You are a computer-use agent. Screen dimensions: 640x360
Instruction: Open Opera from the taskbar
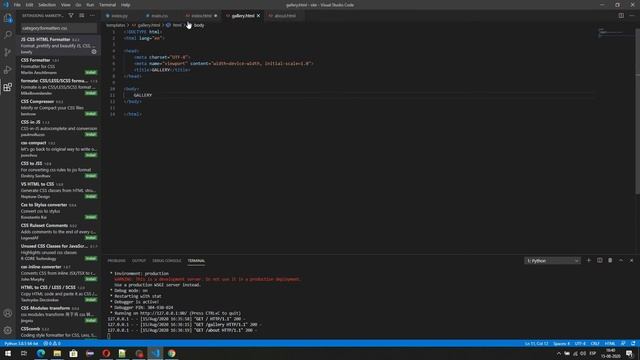coord(106,353)
